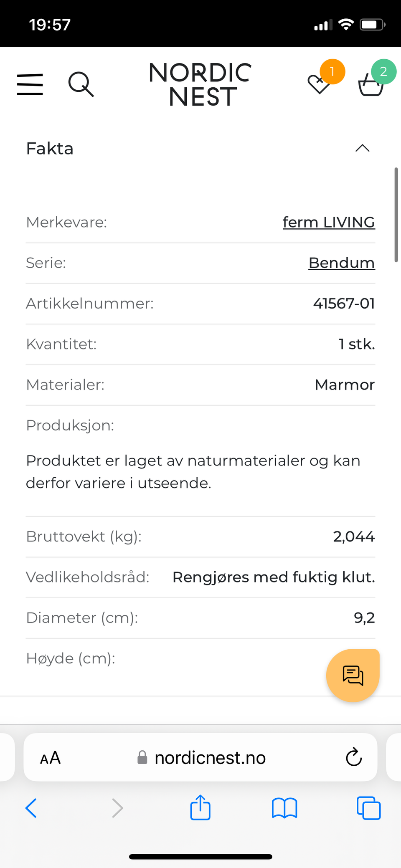The width and height of the screenshot is (401, 868).
Task: Go back to previous page
Action: [31, 808]
